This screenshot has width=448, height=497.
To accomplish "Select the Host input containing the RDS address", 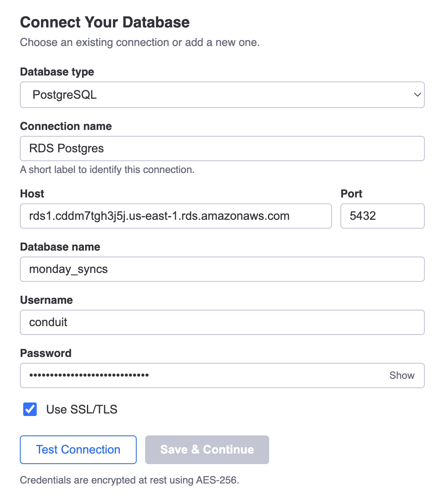I will (x=175, y=216).
